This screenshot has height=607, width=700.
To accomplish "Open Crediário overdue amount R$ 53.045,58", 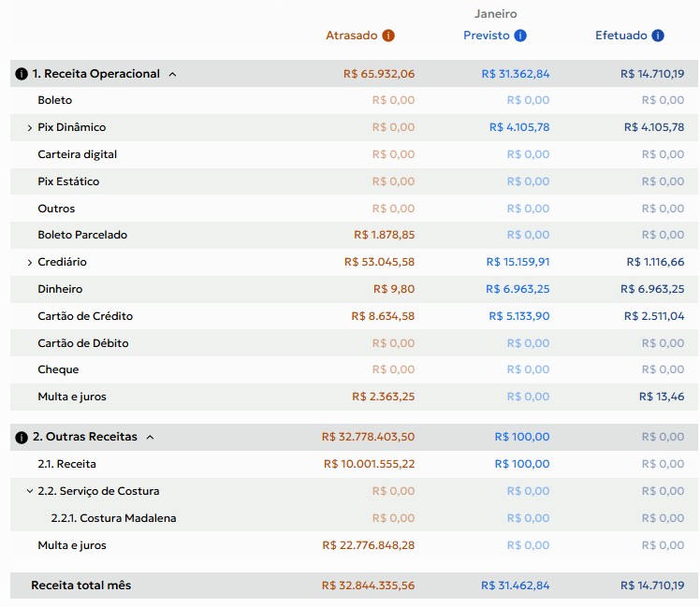I will point(379,262).
